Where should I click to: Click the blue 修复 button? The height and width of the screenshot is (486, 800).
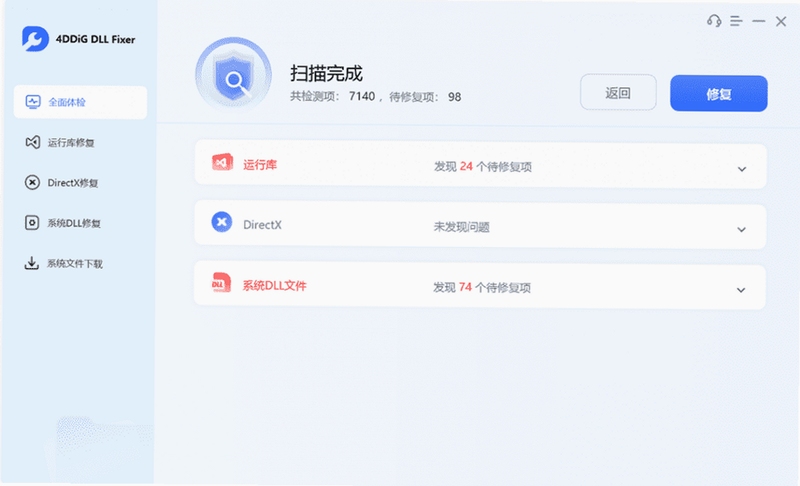[718, 93]
